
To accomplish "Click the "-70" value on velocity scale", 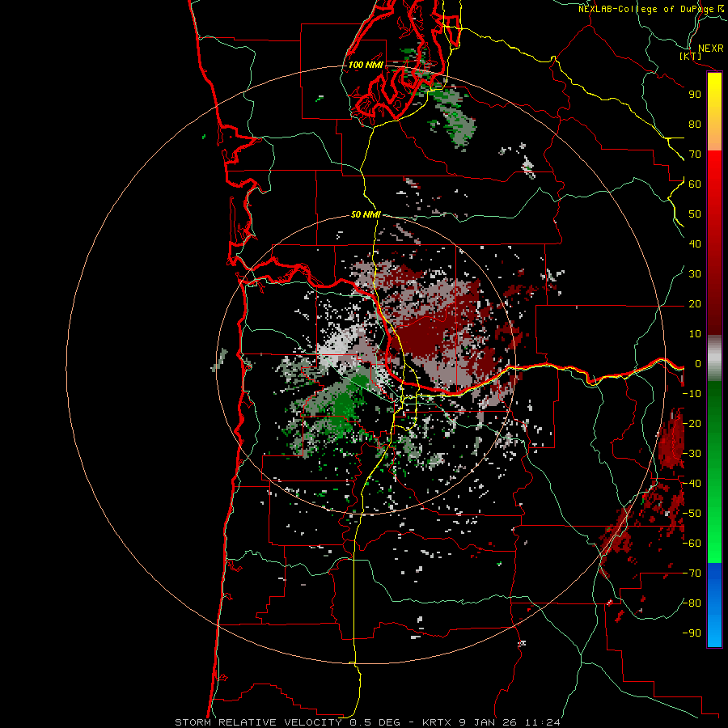I will 692,574.
